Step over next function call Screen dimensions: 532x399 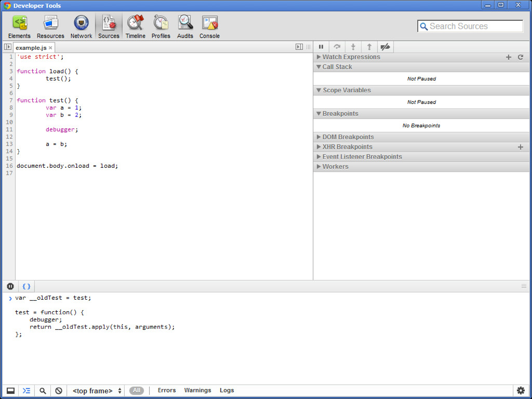337,47
